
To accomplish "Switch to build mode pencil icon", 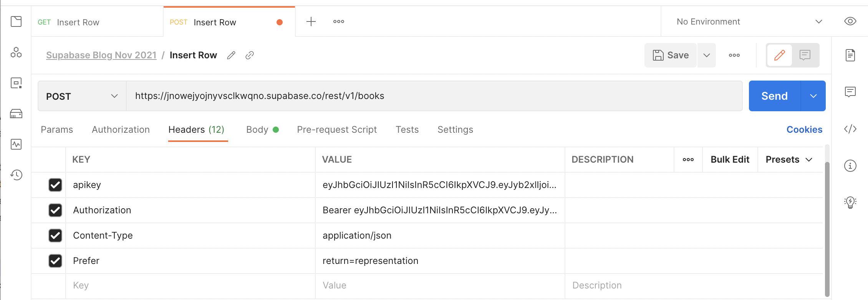I will pos(780,55).
